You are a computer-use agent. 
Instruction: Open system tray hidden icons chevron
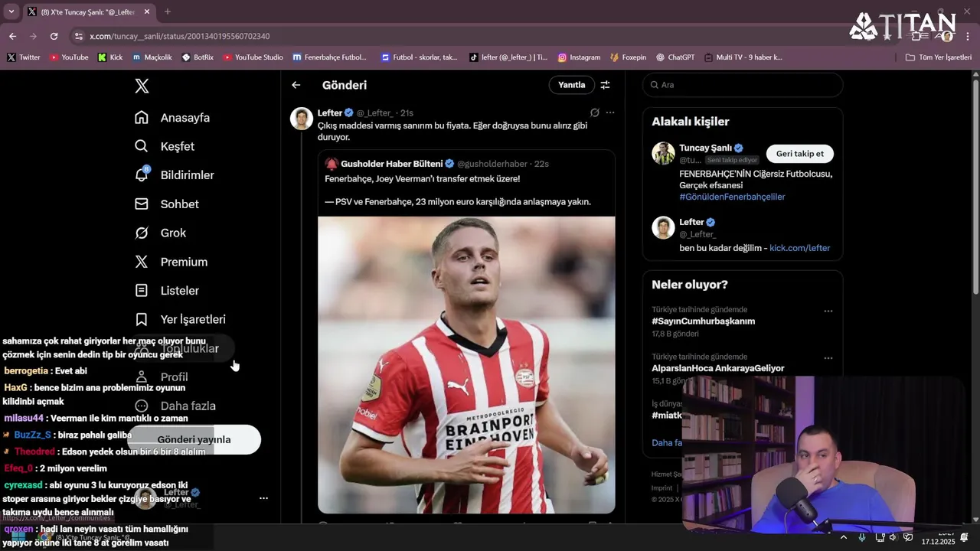tap(844, 537)
